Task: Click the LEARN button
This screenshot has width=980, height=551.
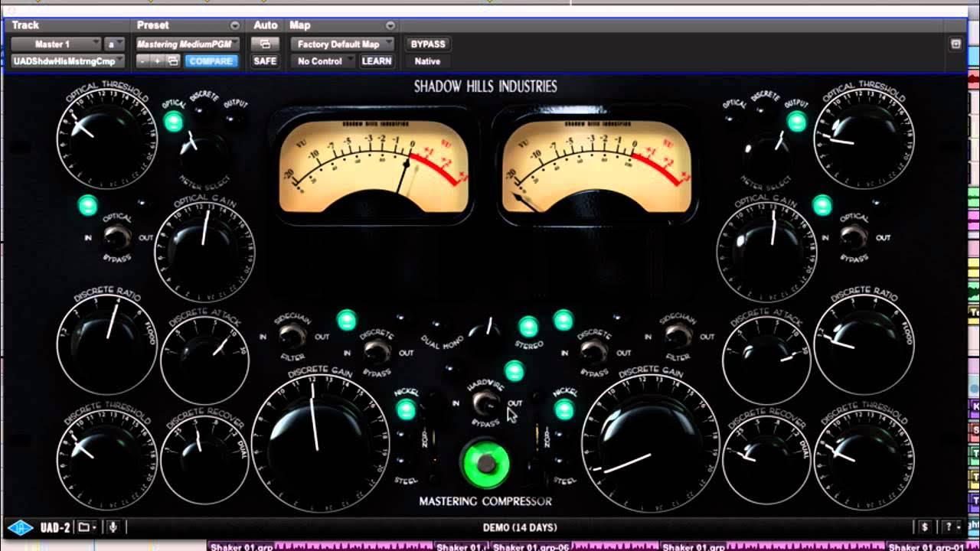Action: [x=377, y=61]
